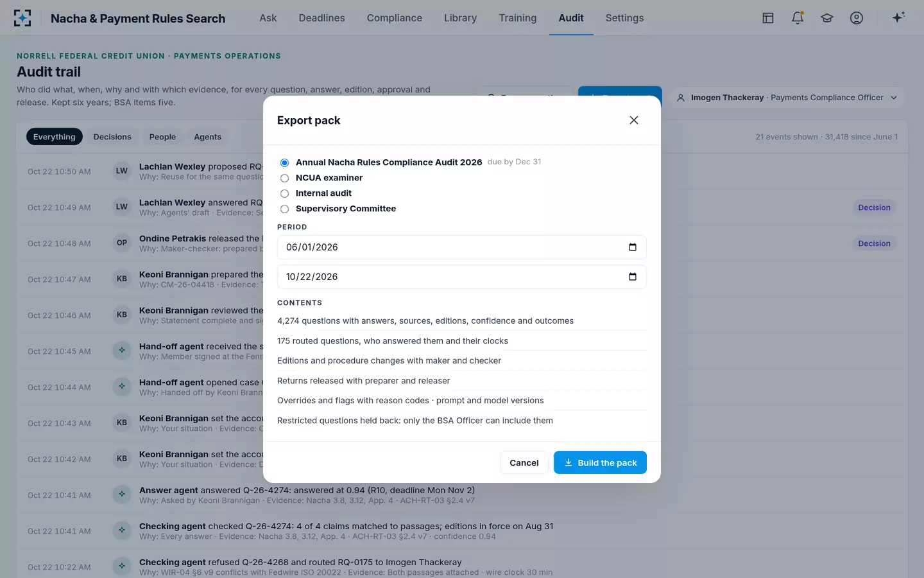
Task: Select Supervisory Committee option
Action: click(284, 209)
